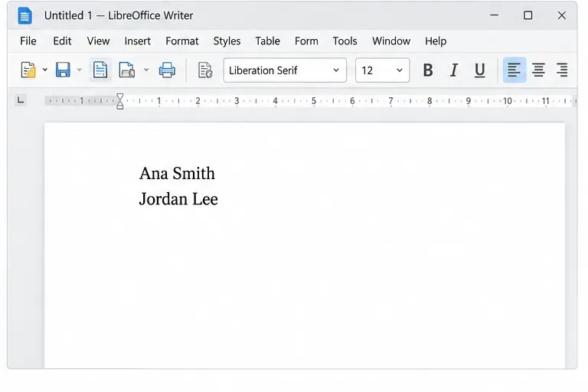The width and height of the screenshot is (588, 392).
Task: Click the text Ana Smith
Action: (x=177, y=173)
